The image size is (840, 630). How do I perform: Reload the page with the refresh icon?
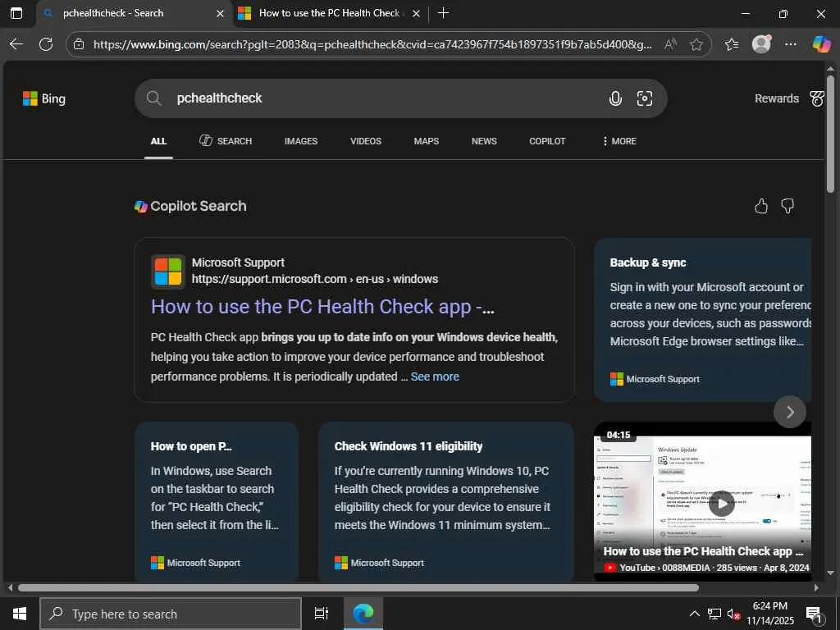(46, 44)
